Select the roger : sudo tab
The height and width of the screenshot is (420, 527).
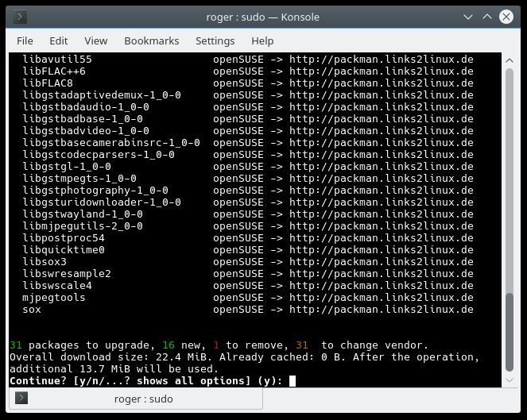tap(136, 399)
